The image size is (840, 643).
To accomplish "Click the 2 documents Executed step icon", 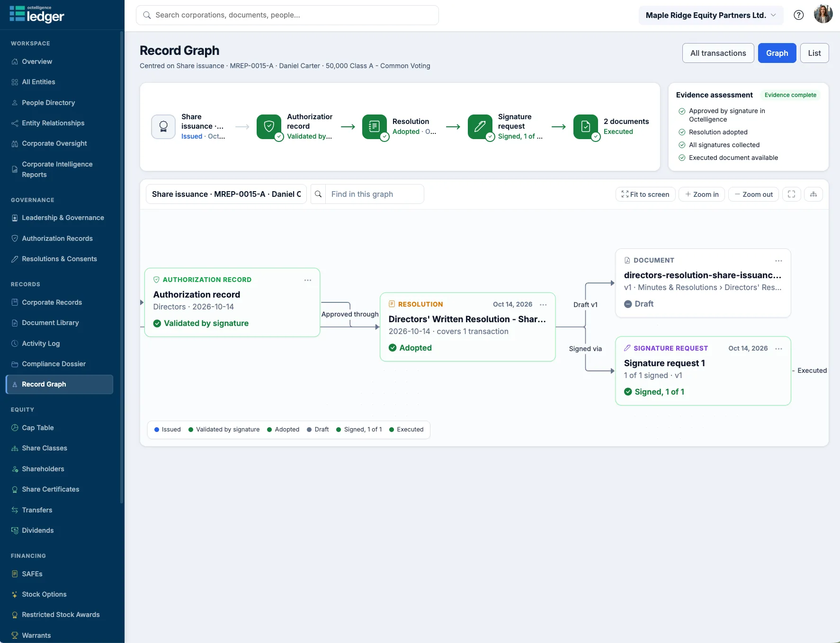I will coord(586,126).
